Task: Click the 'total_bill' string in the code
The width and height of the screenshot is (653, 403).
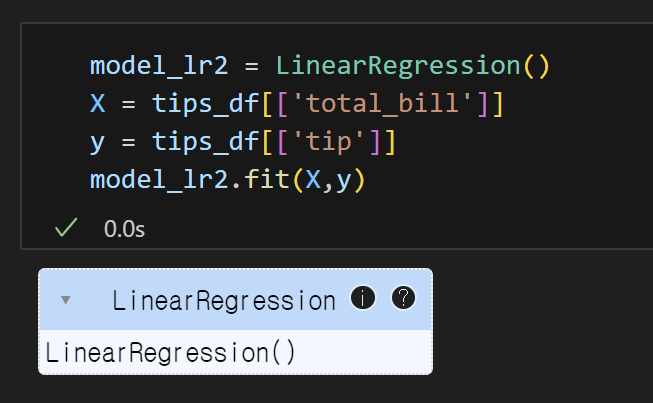Action: coord(382,103)
